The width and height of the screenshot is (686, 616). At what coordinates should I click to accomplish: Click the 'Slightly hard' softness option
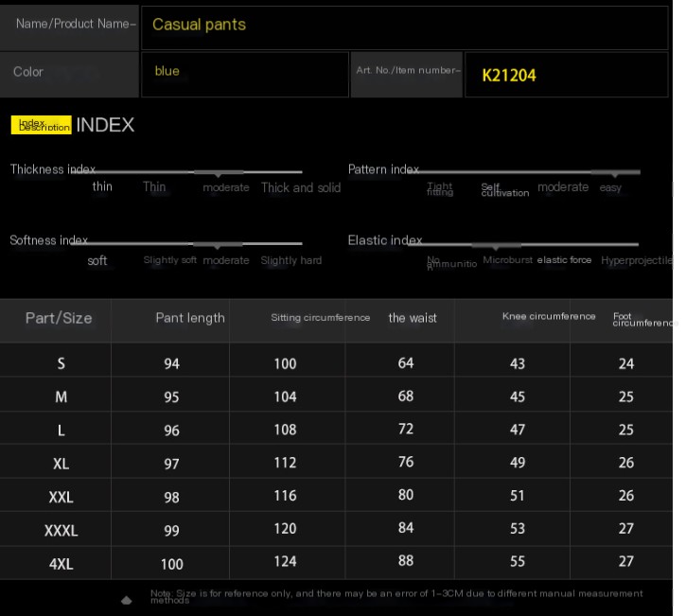290,260
